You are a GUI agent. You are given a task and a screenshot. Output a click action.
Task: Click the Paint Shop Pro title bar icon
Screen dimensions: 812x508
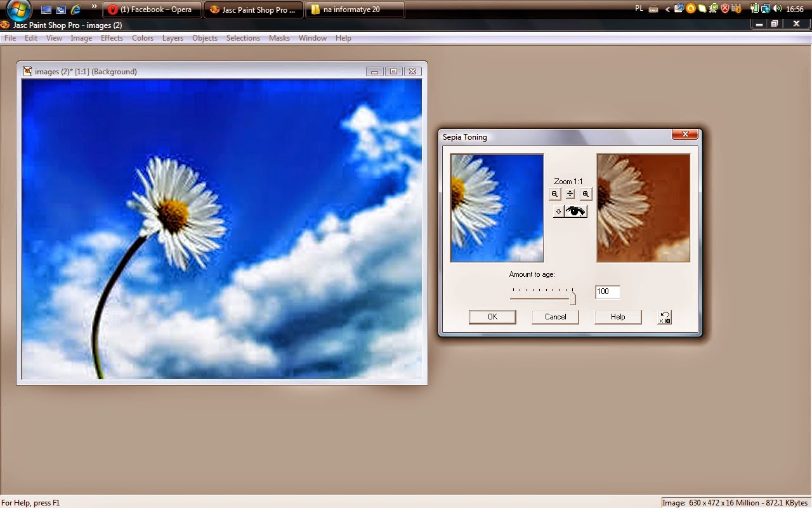(5, 25)
